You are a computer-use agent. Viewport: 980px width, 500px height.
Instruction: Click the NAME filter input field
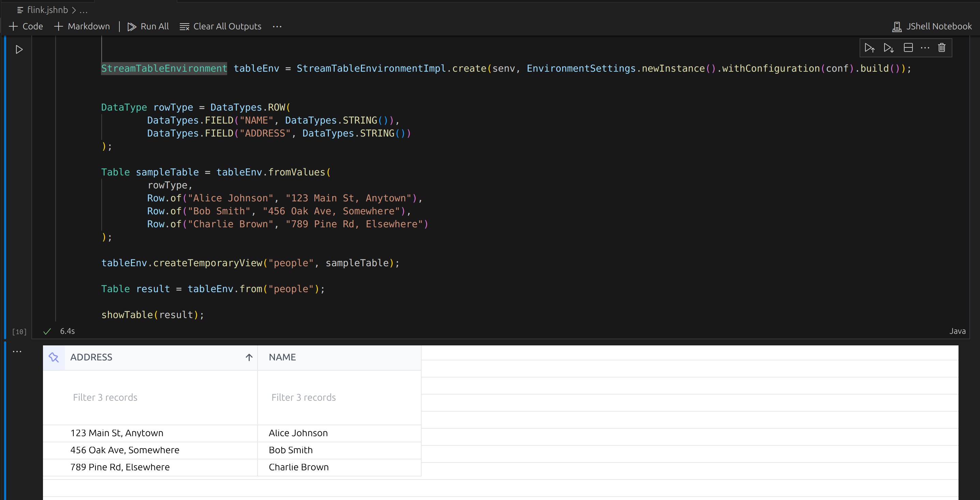pos(339,397)
